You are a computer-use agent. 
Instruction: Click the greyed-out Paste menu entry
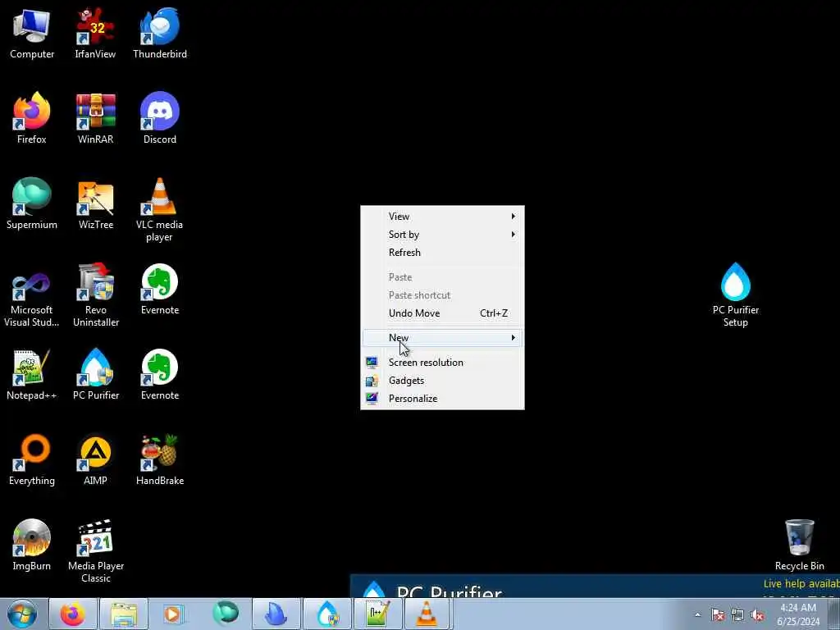point(442,277)
